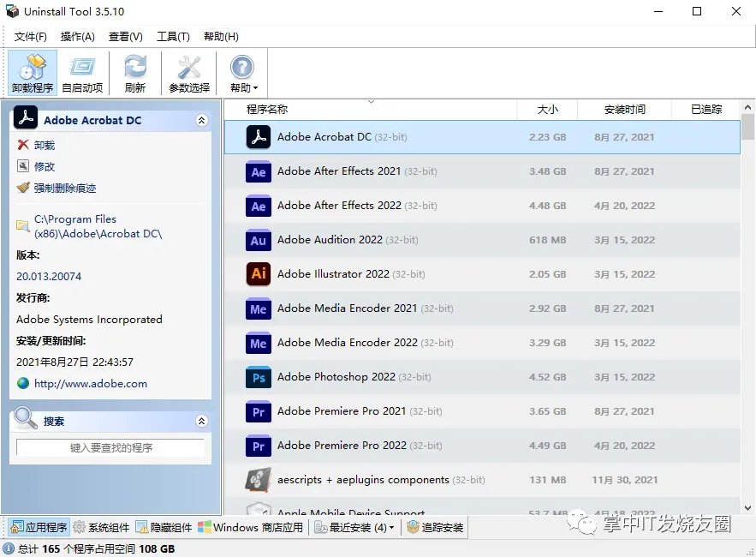Click the globe icon beside adobe.com
This screenshot has height=557, width=756.
[x=22, y=383]
